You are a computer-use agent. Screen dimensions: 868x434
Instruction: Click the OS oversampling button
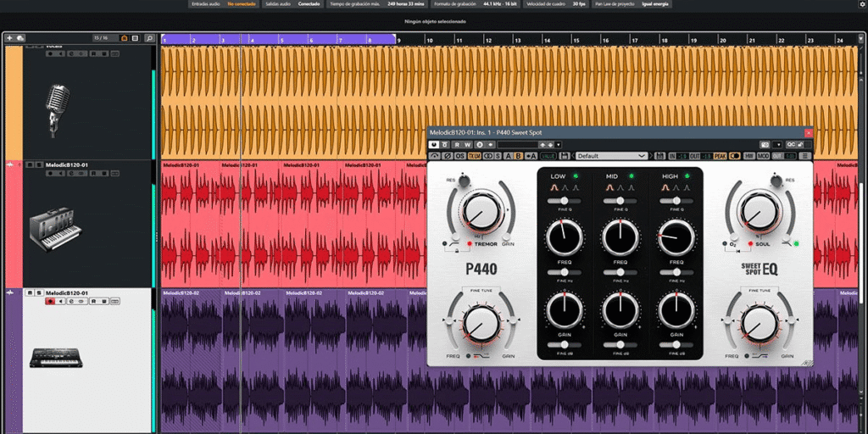click(459, 156)
